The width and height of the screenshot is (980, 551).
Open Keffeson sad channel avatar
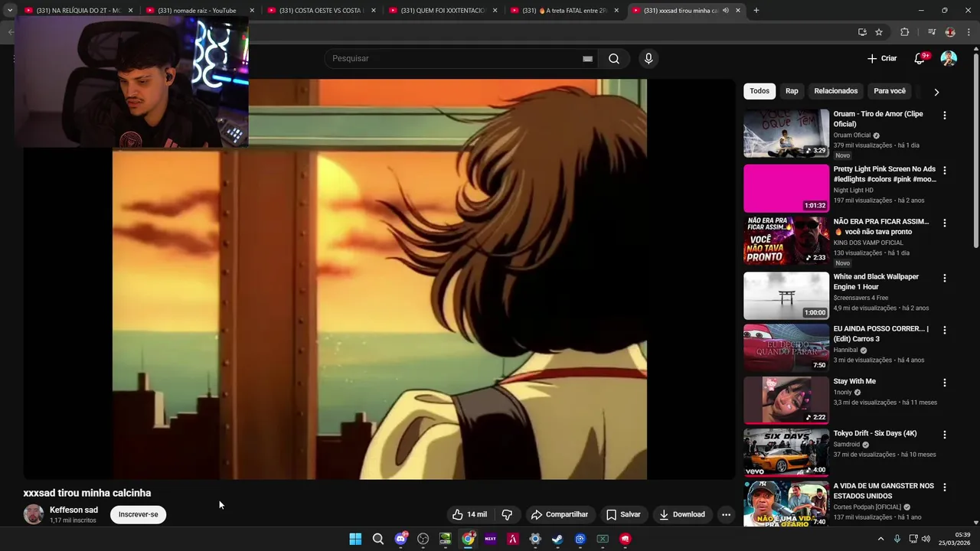pos(34,514)
